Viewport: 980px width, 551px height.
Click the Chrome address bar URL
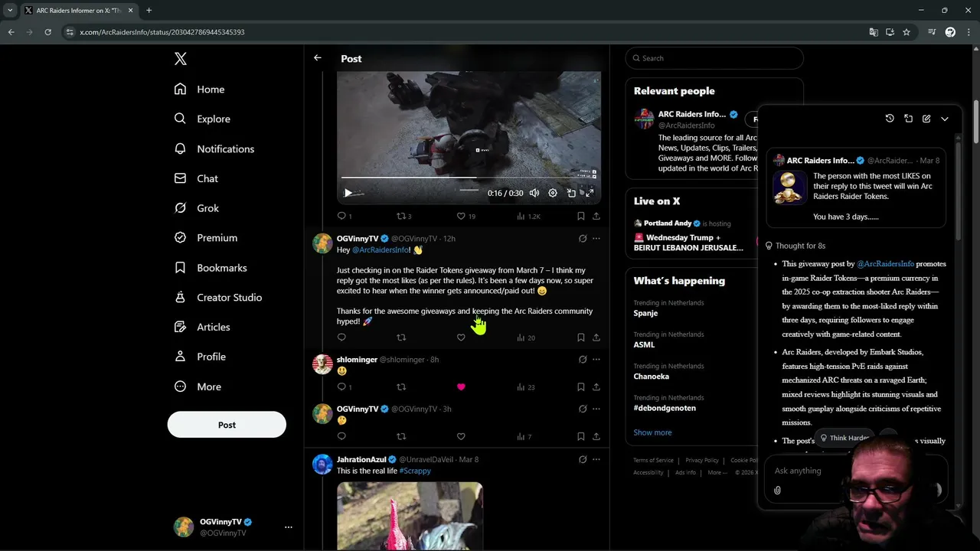point(162,32)
